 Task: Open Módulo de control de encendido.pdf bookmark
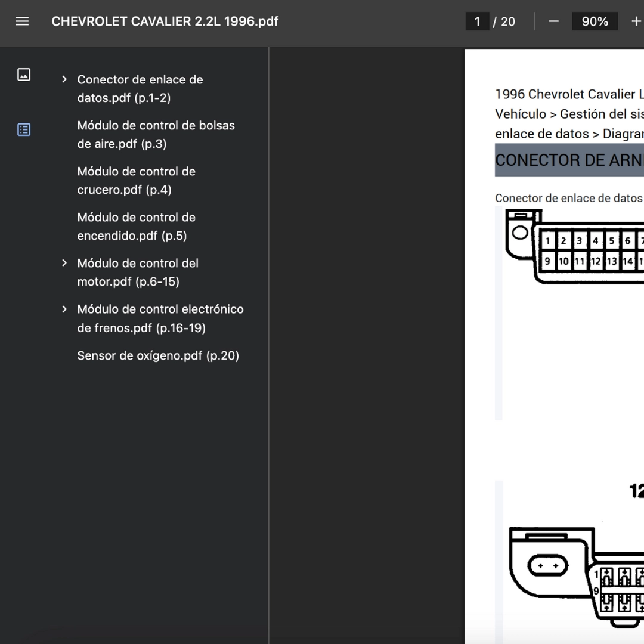tap(136, 226)
